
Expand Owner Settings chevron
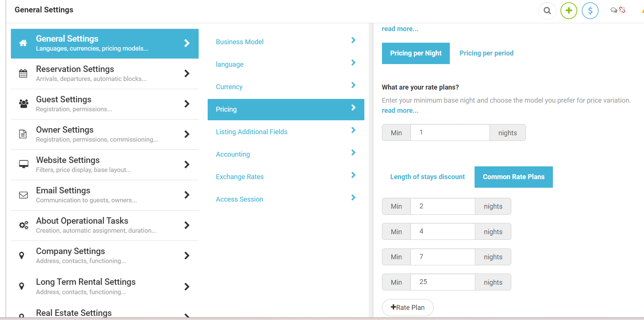(x=187, y=134)
